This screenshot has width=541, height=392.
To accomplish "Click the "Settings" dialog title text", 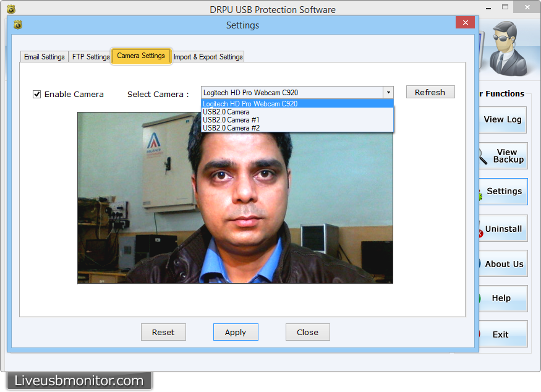I will [242, 25].
